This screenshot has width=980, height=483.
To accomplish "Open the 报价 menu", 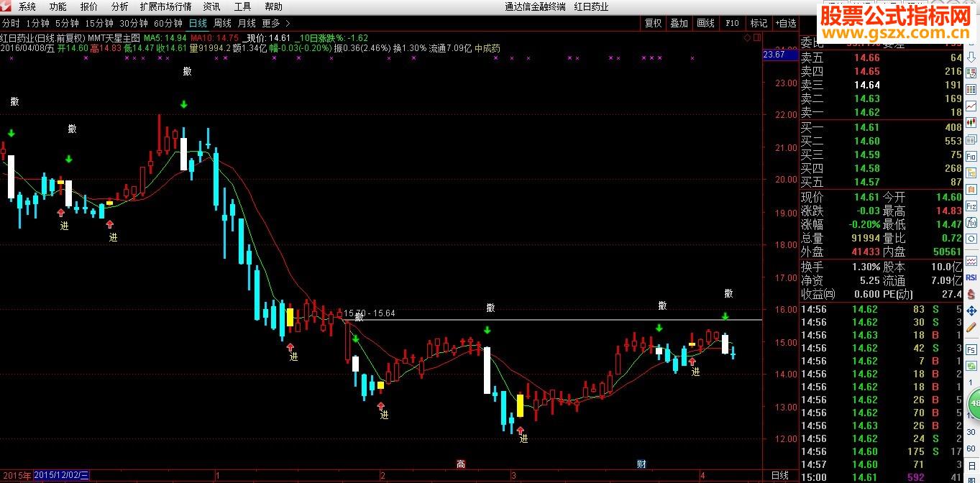I will click(89, 6).
